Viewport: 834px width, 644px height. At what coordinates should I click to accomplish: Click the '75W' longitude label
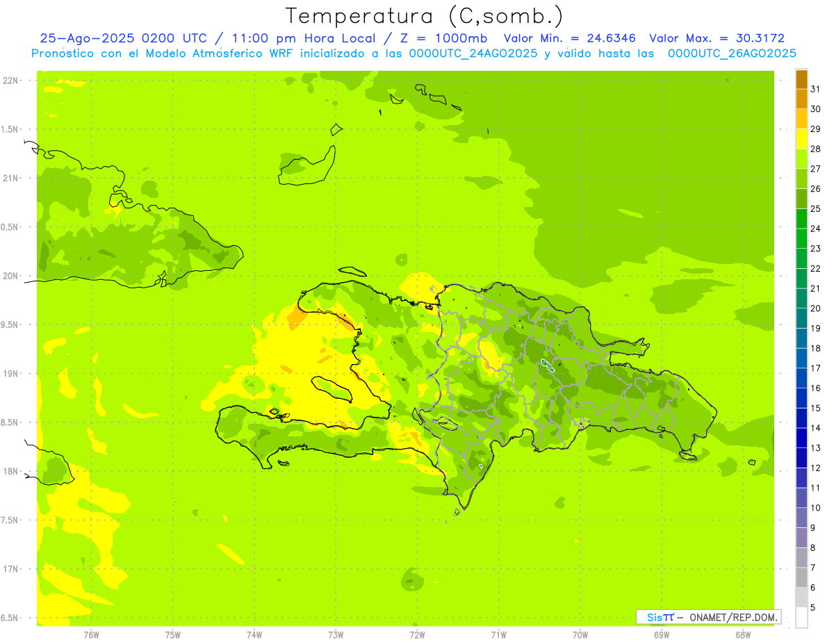coord(173,635)
